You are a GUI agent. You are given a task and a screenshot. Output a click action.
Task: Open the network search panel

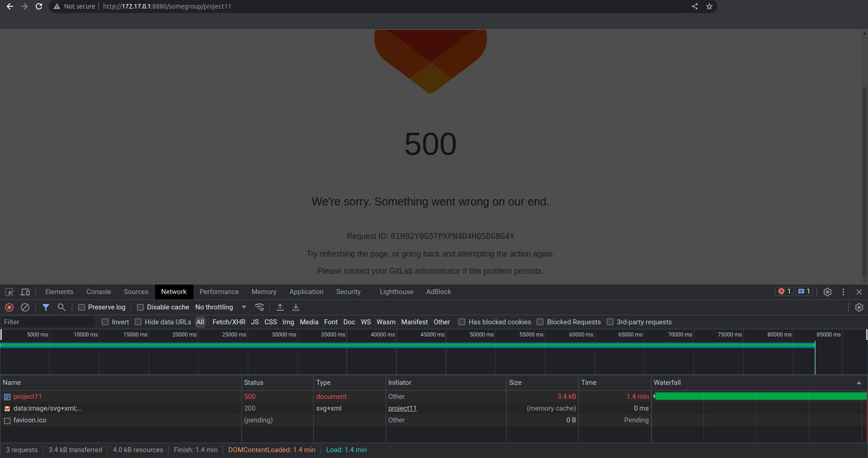[61, 307]
